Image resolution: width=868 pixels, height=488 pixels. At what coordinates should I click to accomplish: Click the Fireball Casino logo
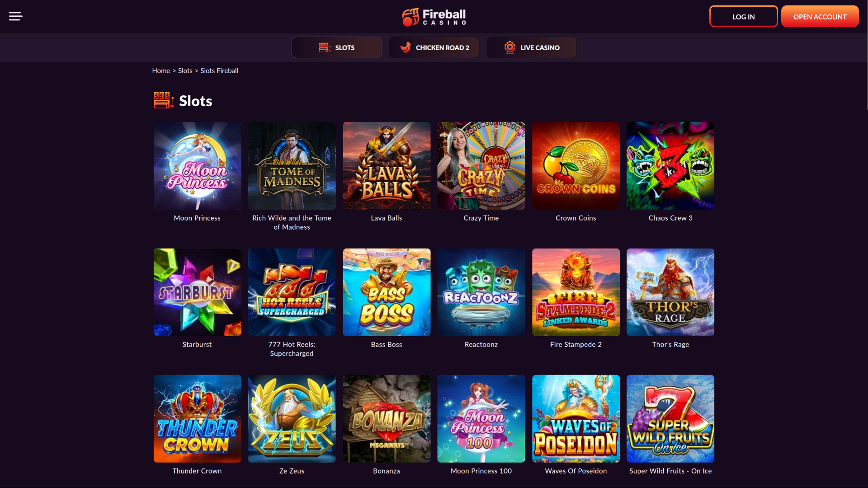[434, 17]
